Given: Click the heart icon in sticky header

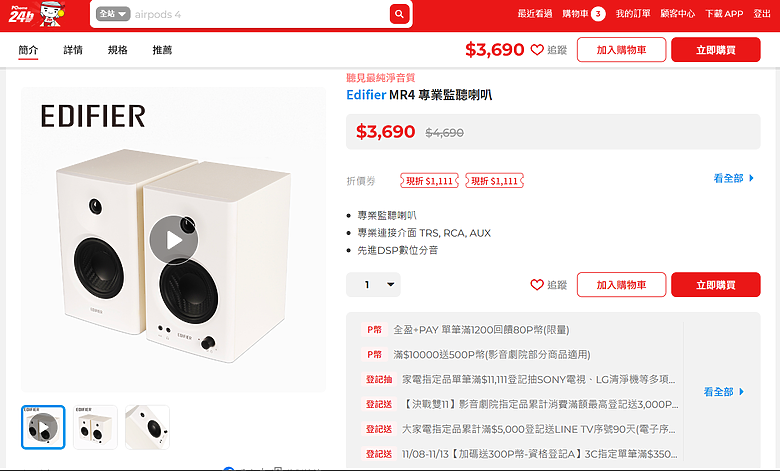Looking at the screenshot, I should pyautogui.click(x=537, y=50).
